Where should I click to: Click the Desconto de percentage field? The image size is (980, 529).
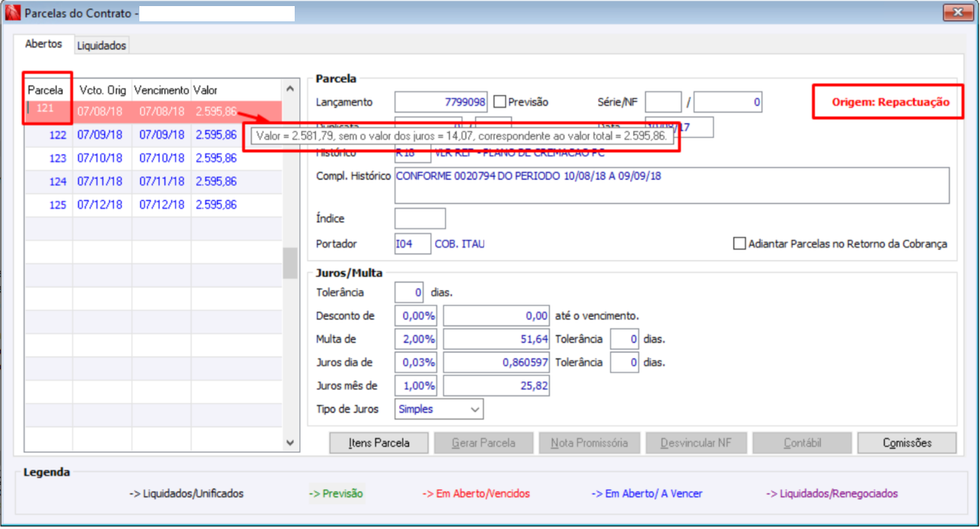pyautogui.click(x=416, y=315)
